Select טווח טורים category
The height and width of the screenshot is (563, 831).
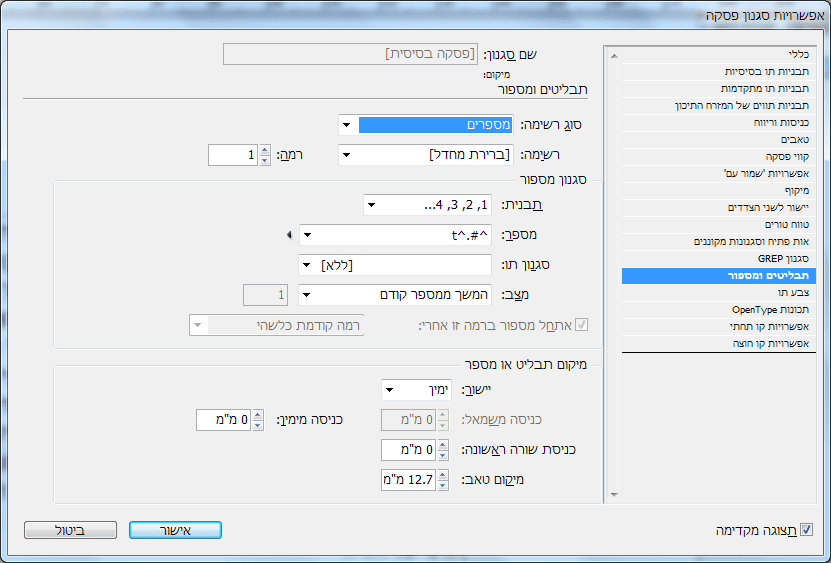[718, 224]
